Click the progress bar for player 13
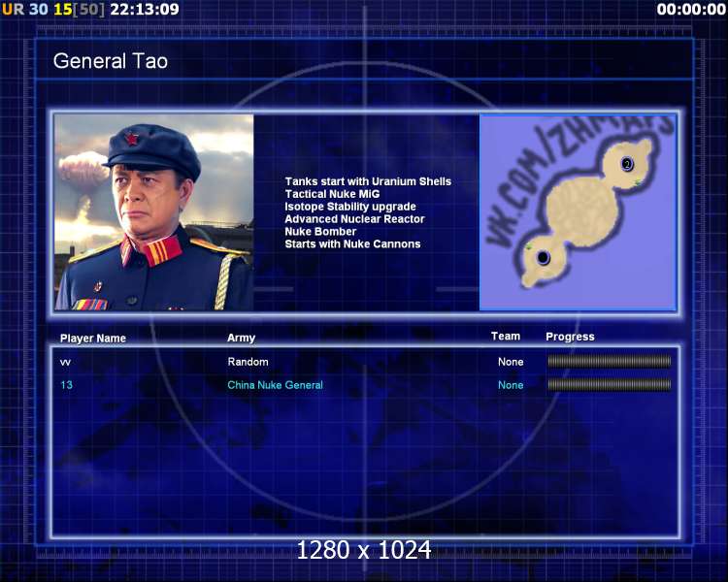Image resolution: width=728 pixels, height=582 pixels. (610, 384)
